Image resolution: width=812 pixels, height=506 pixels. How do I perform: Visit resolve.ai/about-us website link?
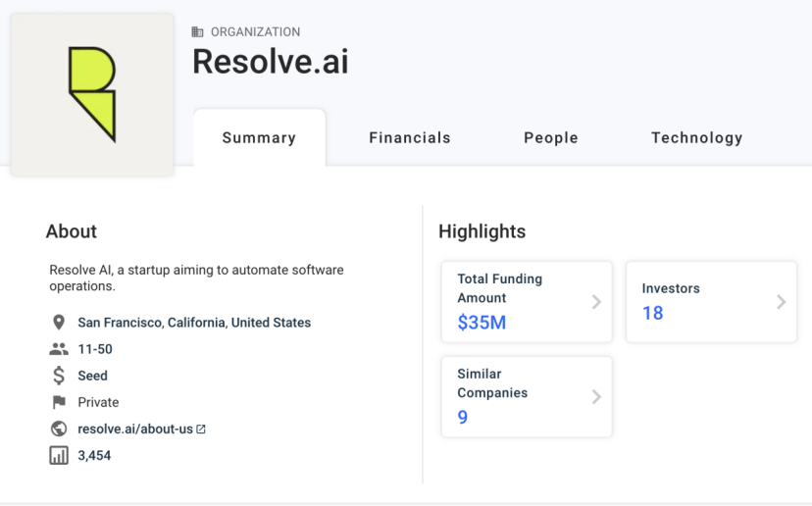pyautogui.click(x=135, y=429)
